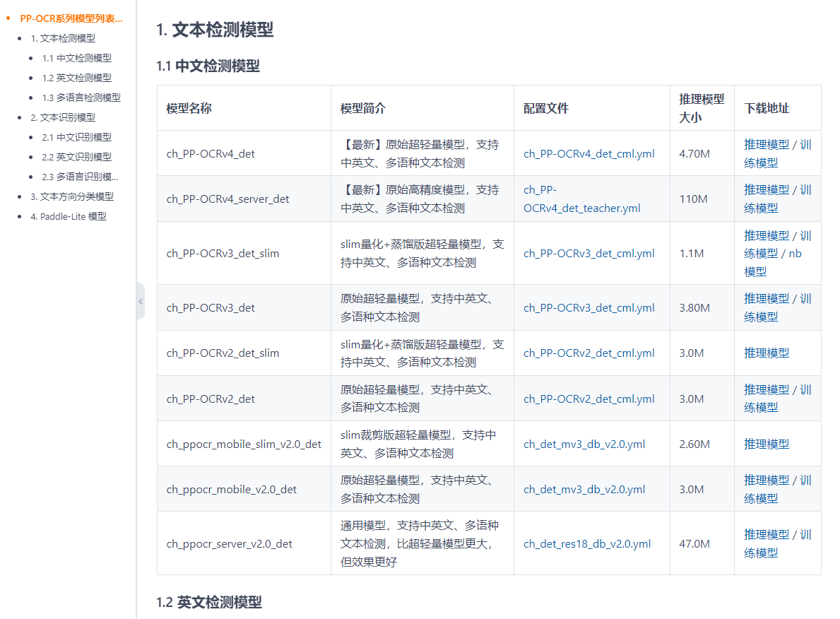
Task: Download 推理模型 for ch_ppocr_server_v2.0_det
Action: click(766, 535)
